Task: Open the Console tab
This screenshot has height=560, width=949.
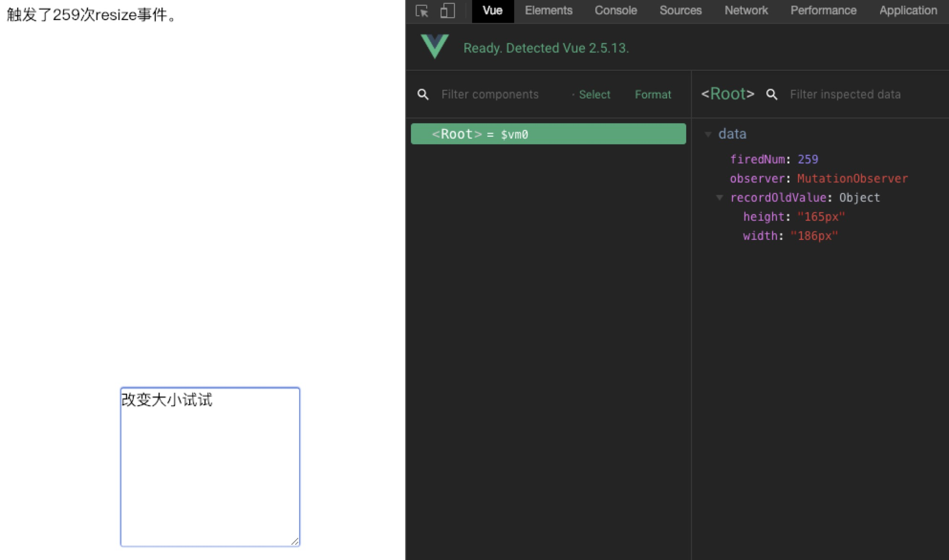Action: click(615, 11)
